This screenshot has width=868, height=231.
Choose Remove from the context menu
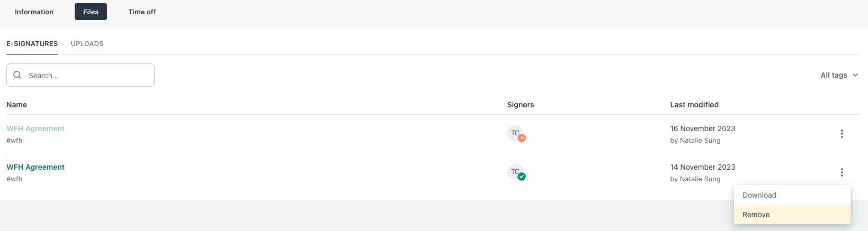coord(792,215)
